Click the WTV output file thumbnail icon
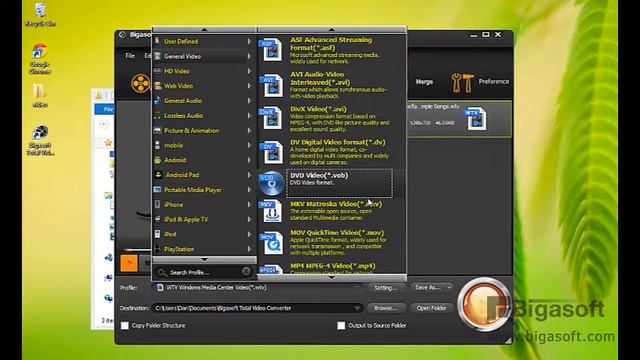Viewport: 640px width, 360px height. [476, 118]
